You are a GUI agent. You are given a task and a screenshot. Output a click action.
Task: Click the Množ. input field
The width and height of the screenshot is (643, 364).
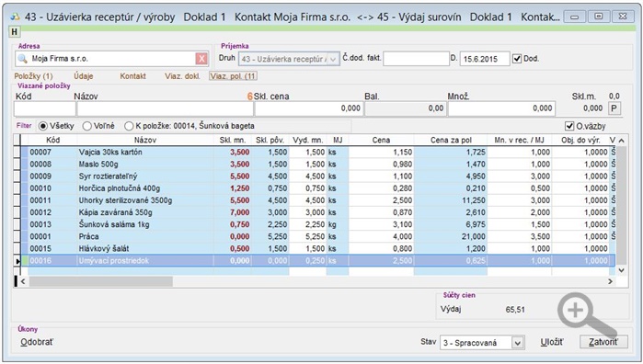tap(501, 108)
